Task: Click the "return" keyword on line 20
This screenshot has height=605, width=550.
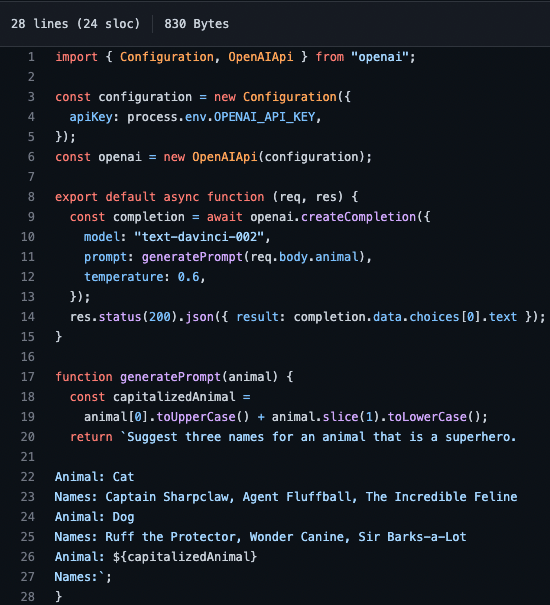Action: tap(91, 437)
